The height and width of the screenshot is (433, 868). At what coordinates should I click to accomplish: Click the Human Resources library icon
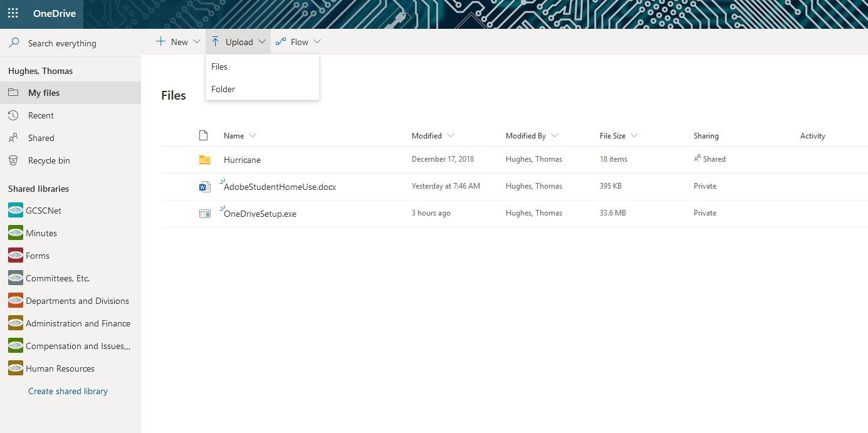coord(16,368)
